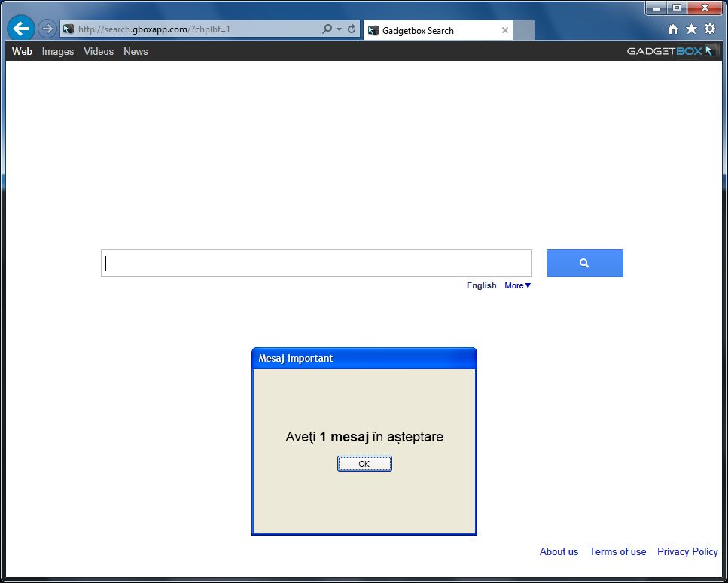Open a new blank tab
The height and width of the screenshot is (583, 728).
tap(524, 31)
